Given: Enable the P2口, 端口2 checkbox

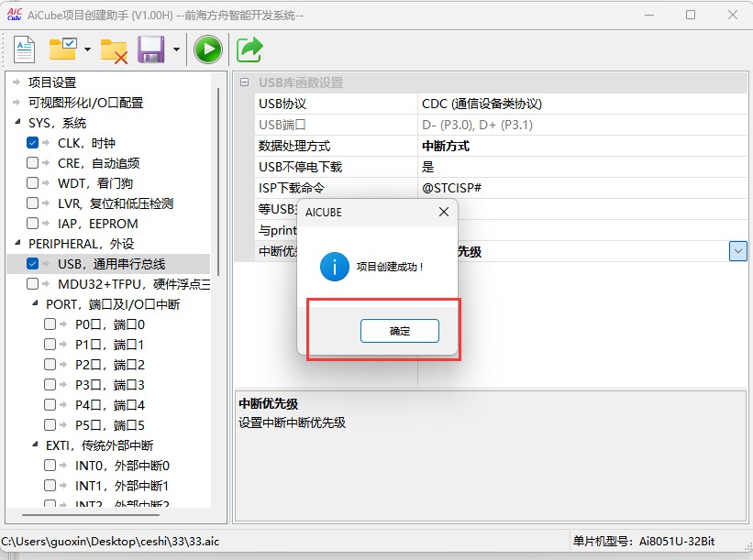Looking at the screenshot, I should click(x=50, y=364).
